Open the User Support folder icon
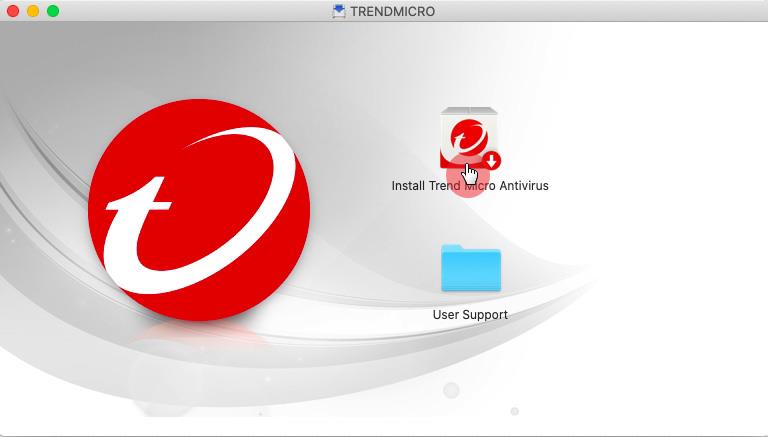768x437 pixels. pos(470,269)
